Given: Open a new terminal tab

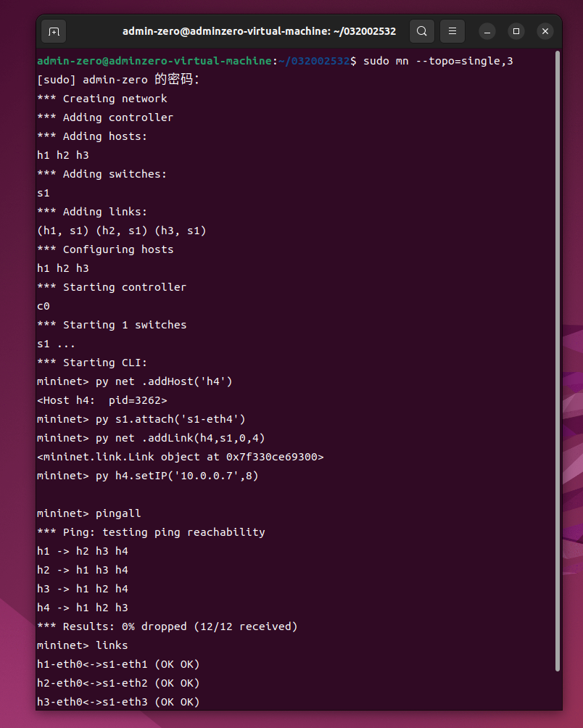Looking at the screenshot, I should [54, 32].
